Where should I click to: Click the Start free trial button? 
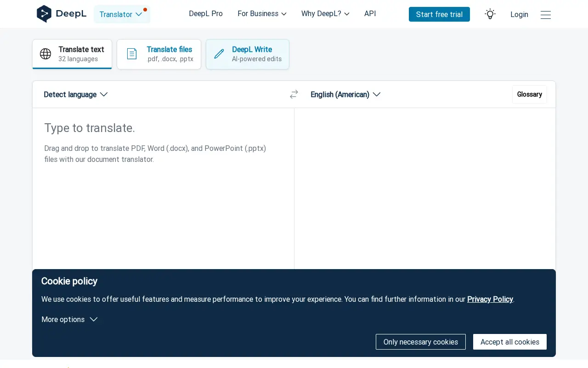pos(439,14)
